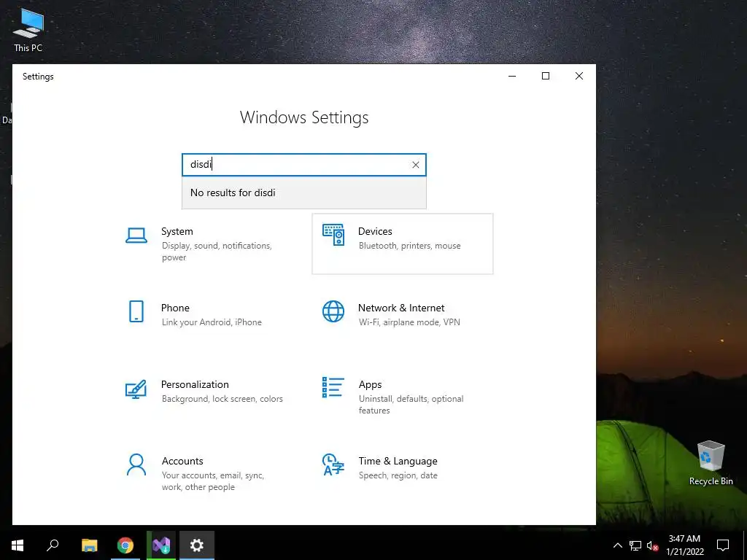
Task: Open the Apps category title
Action: pyautogui.click(x=370, y=385)
